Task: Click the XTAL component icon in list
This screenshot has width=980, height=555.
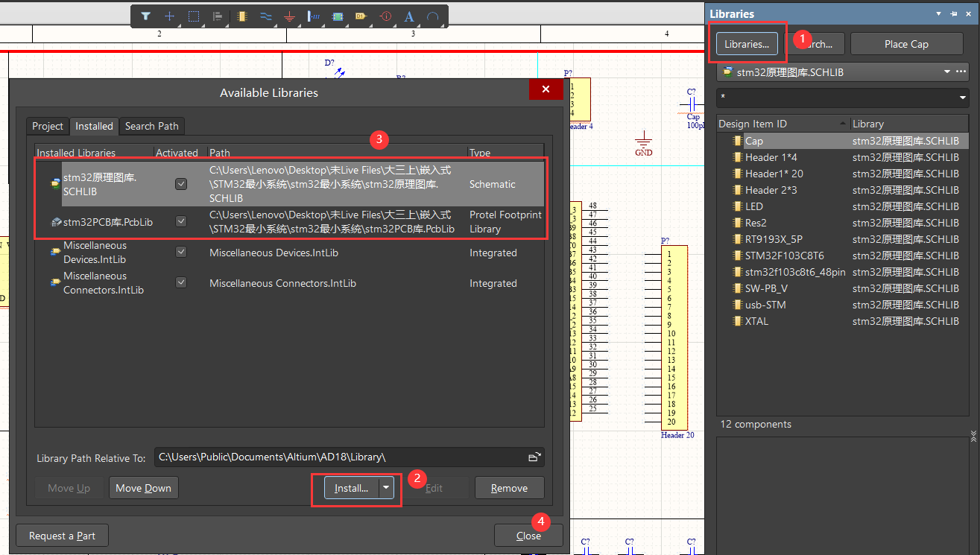Action: 738,321
